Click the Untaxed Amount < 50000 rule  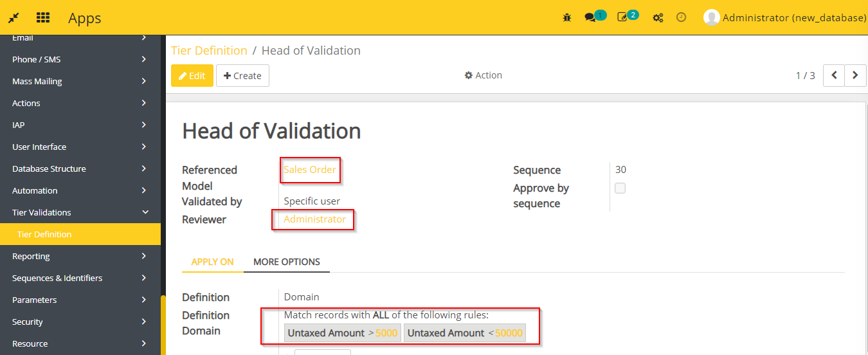[465, 332]
